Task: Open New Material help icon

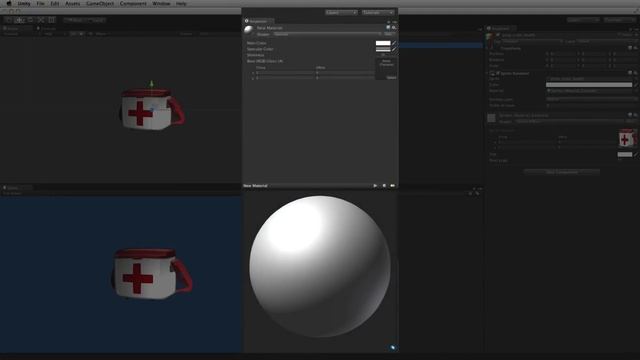Action: [x=388, y=27]
